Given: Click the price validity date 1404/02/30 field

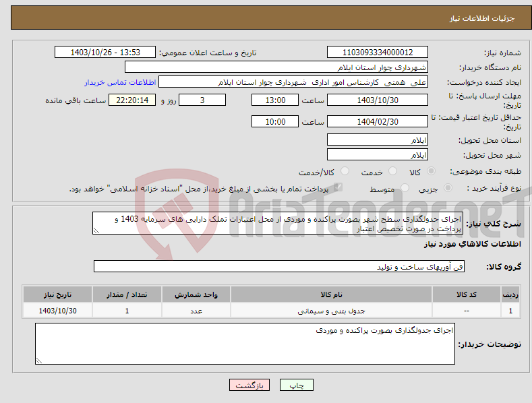Looking at the screenshot, I should (x=378, y=121).
